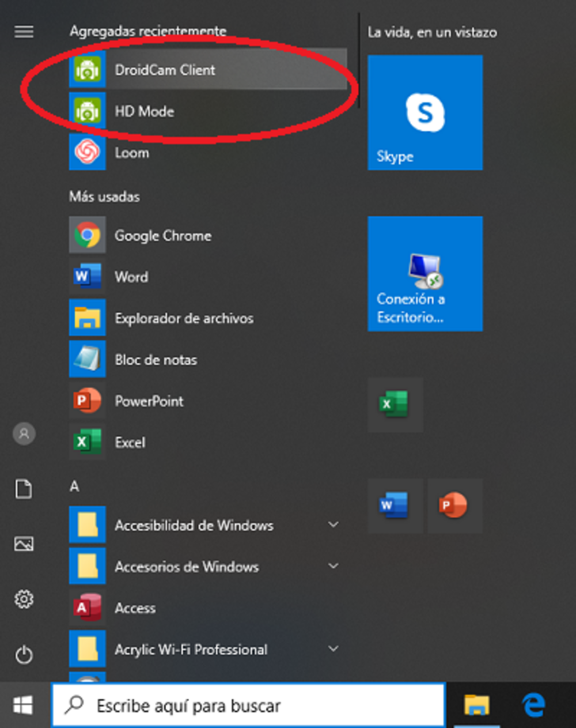Click the 'La vida, en un vistazo' group title
Image resolution: width=576 pixels, height=728 pixels.
[432, 32]
